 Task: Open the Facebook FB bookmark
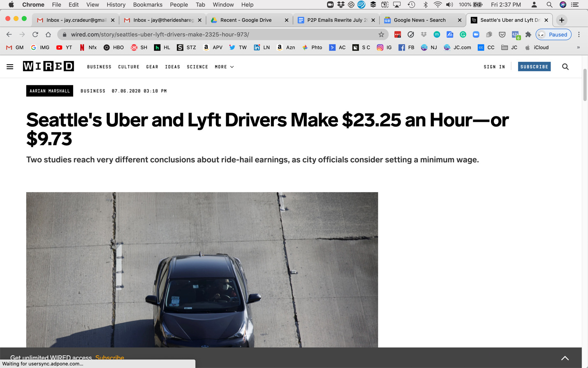coord(406,47)
